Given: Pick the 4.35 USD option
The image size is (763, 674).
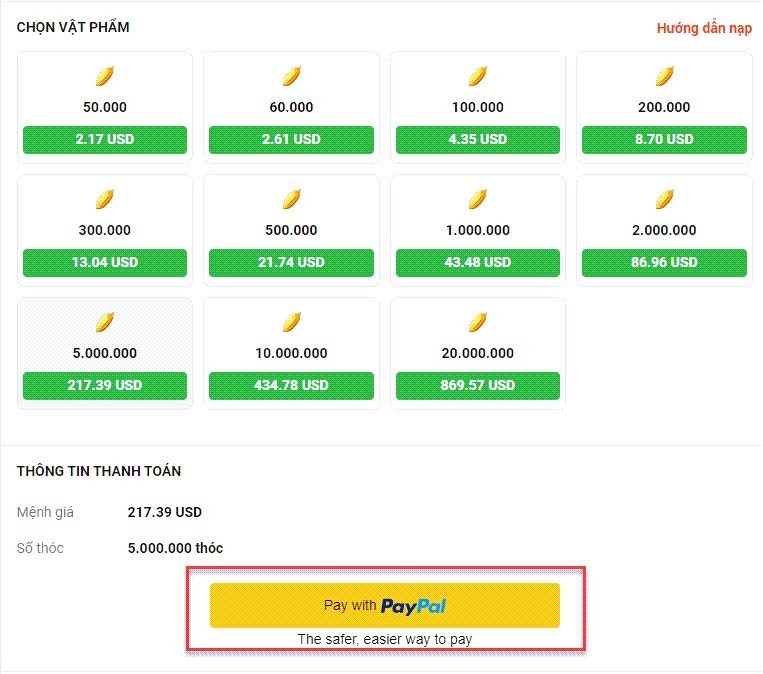Looking at the screenshot, I should click(478, 140).
